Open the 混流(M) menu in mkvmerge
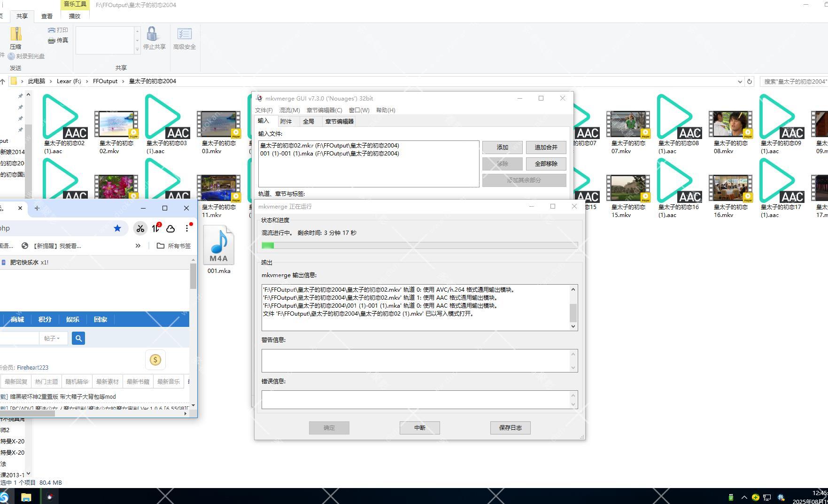This screenshot has height=504, width=828. tap(289, 110)
